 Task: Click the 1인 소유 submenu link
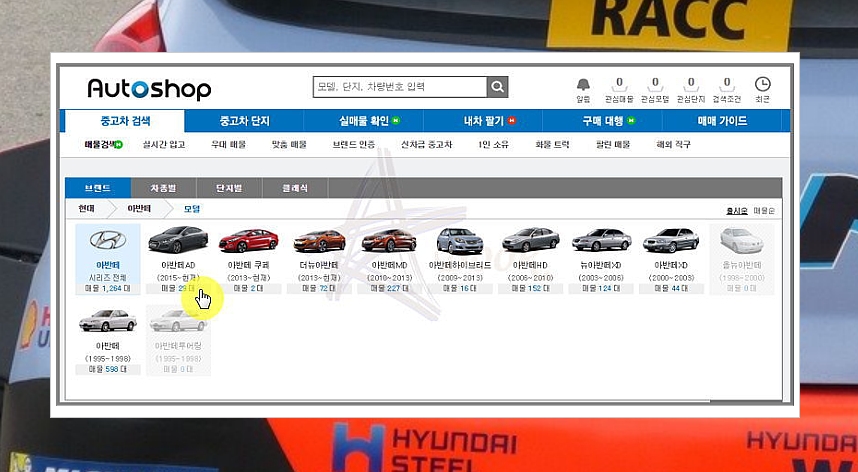coord(493,144)
